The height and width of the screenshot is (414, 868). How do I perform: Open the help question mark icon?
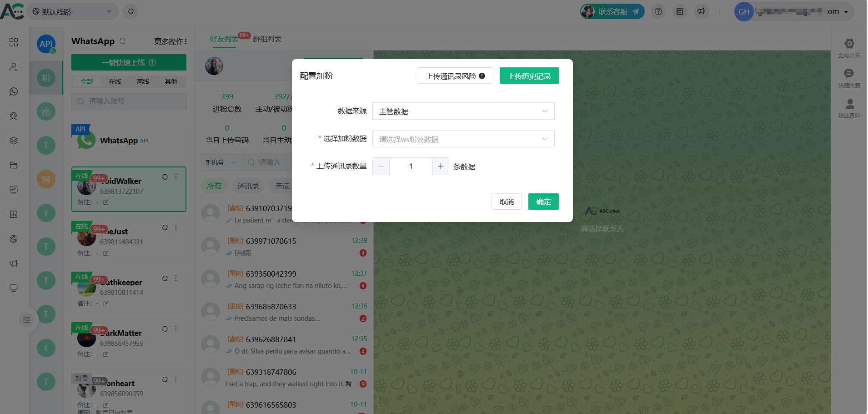658,12
